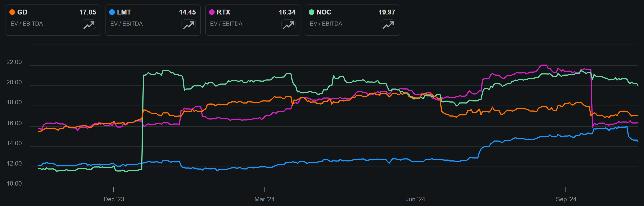Click the 19.97 value on the NOC card
The height and width of the screenshot is (206, 644).
click(387, 12)
